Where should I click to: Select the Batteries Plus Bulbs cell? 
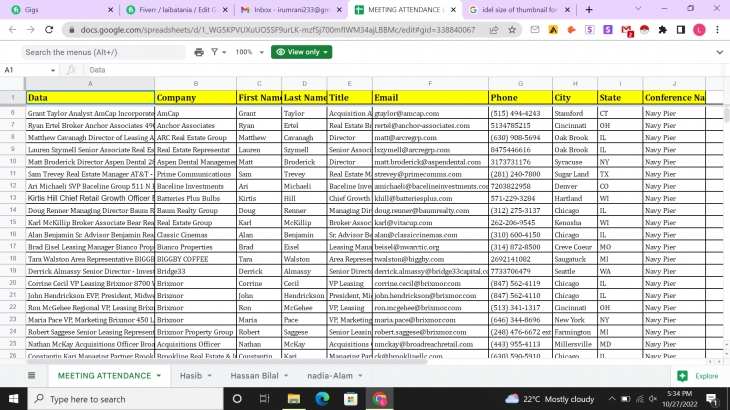[x=196, y=198]
